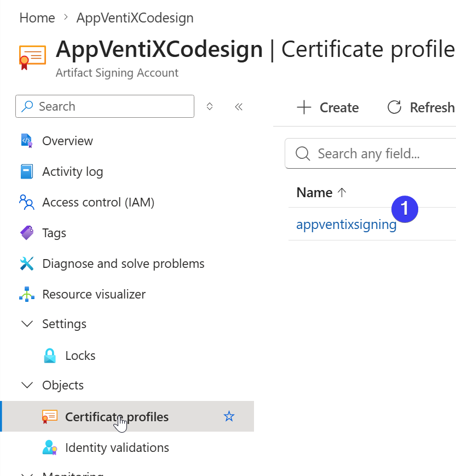Click the Resource visualizer tree icon
Viewport: 456px width, 476px height.
[27, 294]
